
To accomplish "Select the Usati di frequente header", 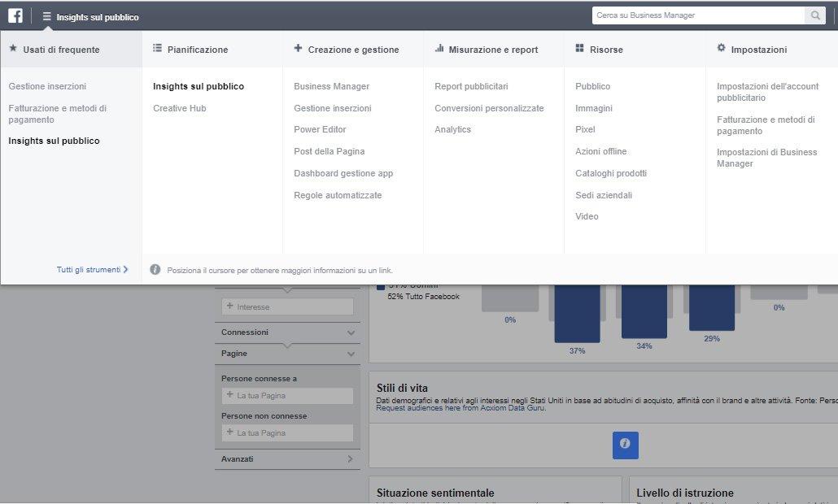I will pyautogui.click(x=71, y=49).
